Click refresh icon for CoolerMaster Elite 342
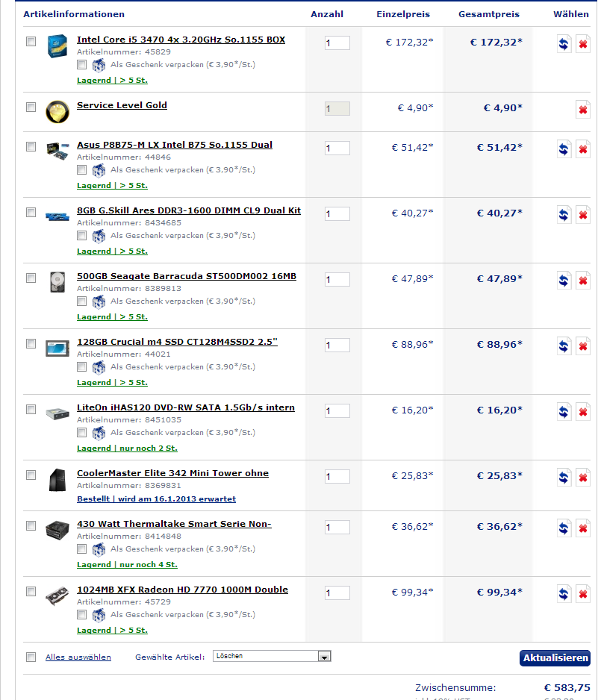Viewport: 601px width, 700px height. pyautogui.click(x=564, y=477)
